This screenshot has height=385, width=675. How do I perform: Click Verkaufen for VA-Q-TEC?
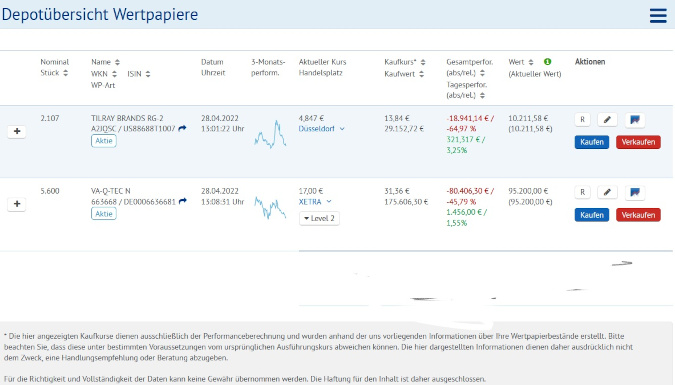(638, 214)
